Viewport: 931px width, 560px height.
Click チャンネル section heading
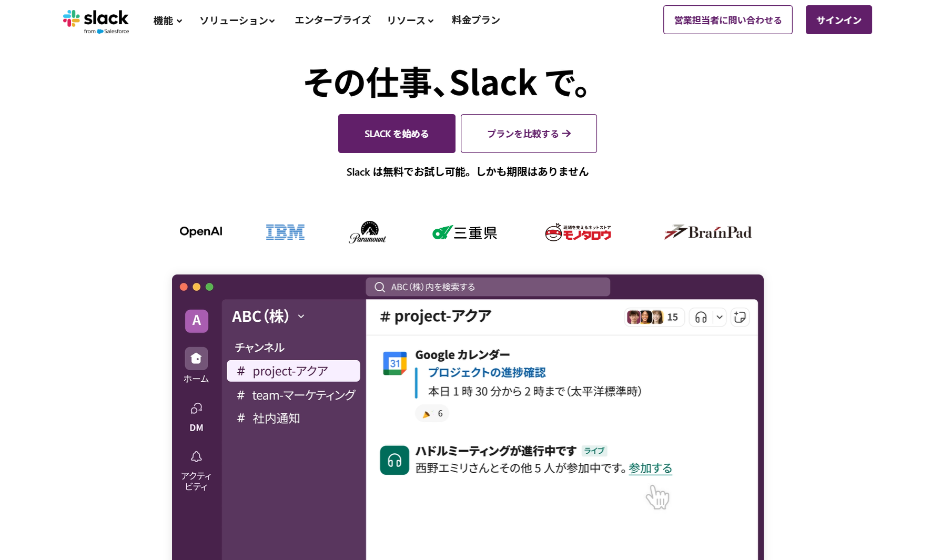pos(259,348)
